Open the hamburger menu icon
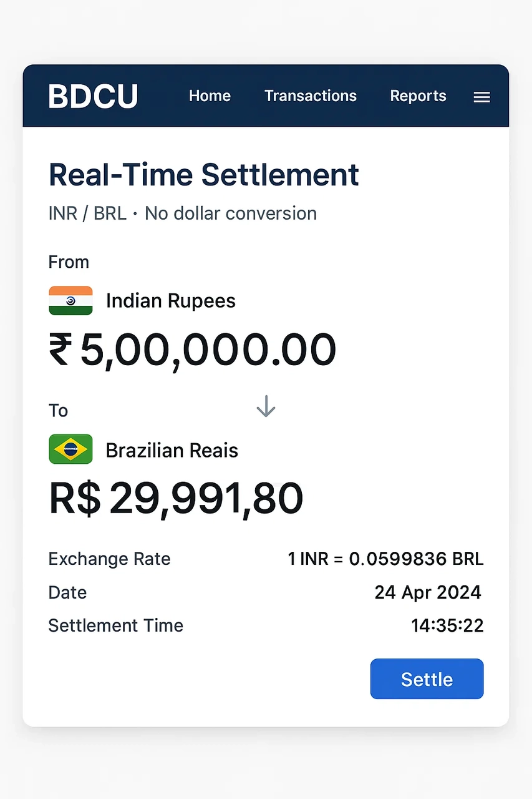 481,97
